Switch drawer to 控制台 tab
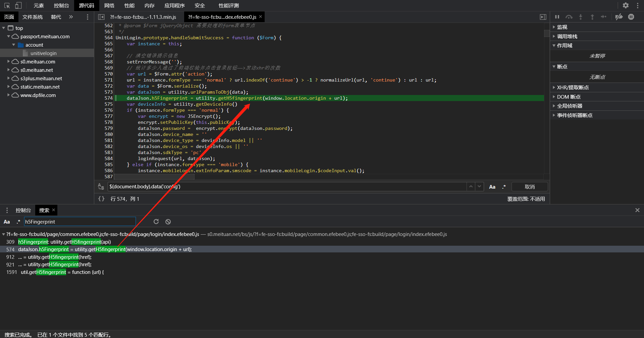The width and height of the screenshot is (644, 338). pos(23,210)
